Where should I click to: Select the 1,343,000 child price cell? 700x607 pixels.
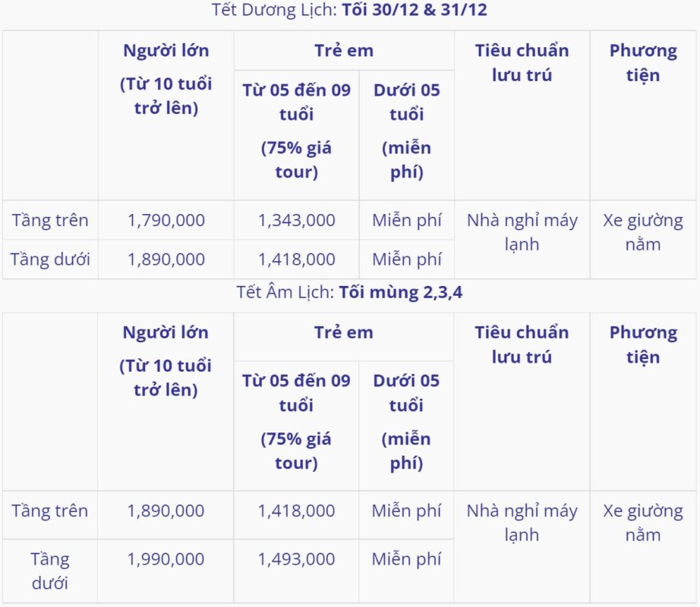coord(296,221)
